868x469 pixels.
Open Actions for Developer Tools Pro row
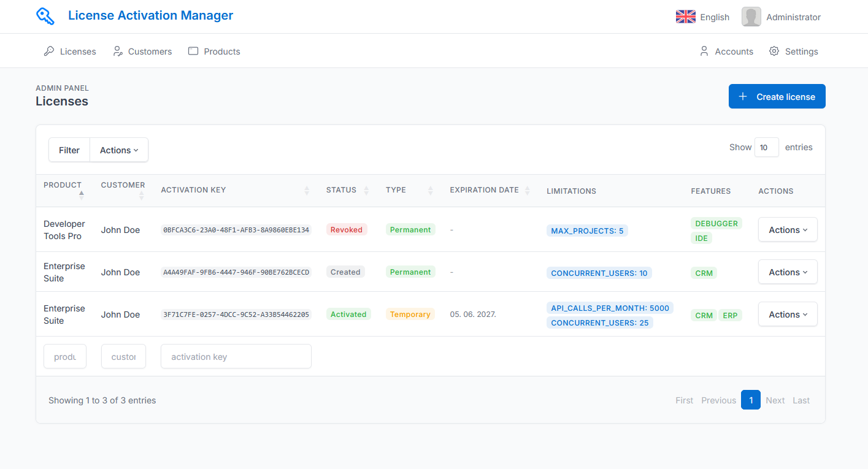[x=788, y=230]
